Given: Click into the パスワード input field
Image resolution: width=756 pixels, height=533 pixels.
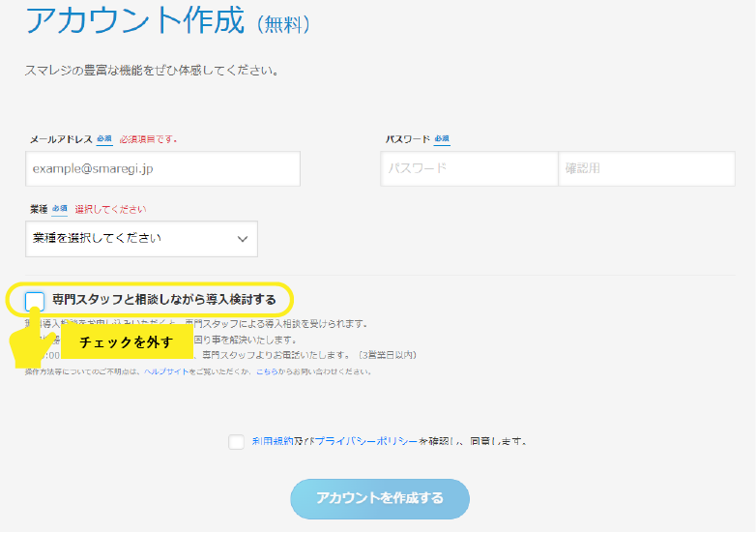Looking at the screenshot, I should [469, 168].
